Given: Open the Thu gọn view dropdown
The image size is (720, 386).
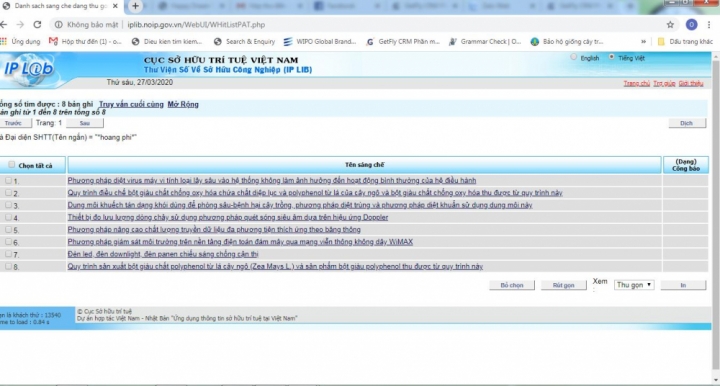Looking at the screenshot, I should (x=634, y=285).
